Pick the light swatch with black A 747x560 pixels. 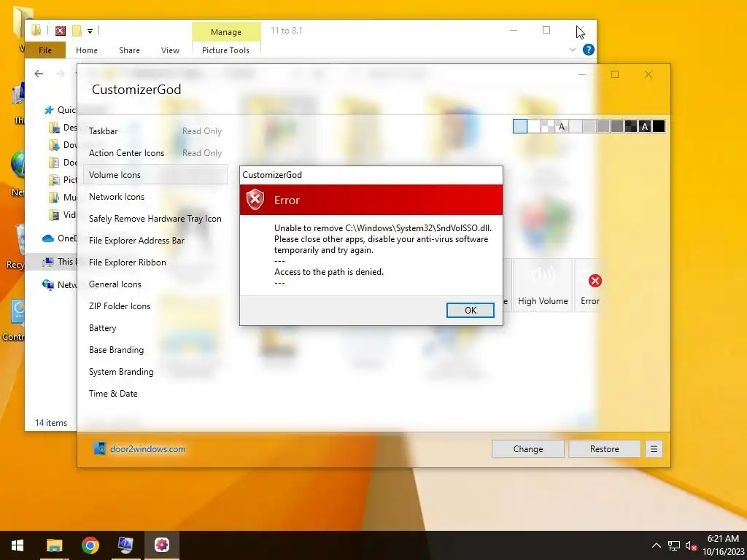click(x=562, y=126)
